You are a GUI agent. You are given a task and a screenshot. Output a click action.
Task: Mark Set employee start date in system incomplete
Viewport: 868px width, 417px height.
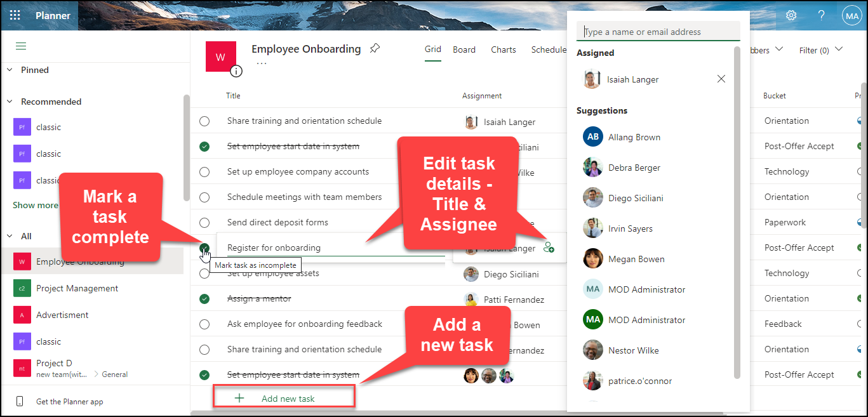click(204, 146)
